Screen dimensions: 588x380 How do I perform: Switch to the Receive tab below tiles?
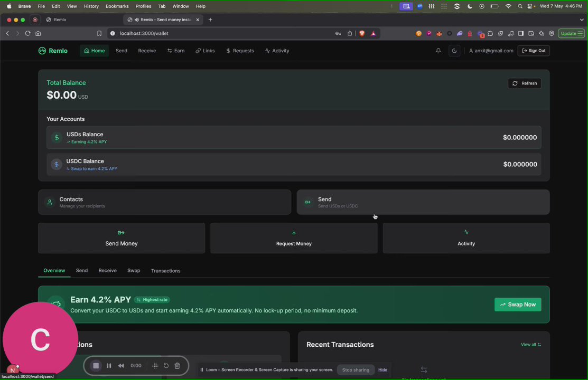pyautogui.click(x=107, y=271)
